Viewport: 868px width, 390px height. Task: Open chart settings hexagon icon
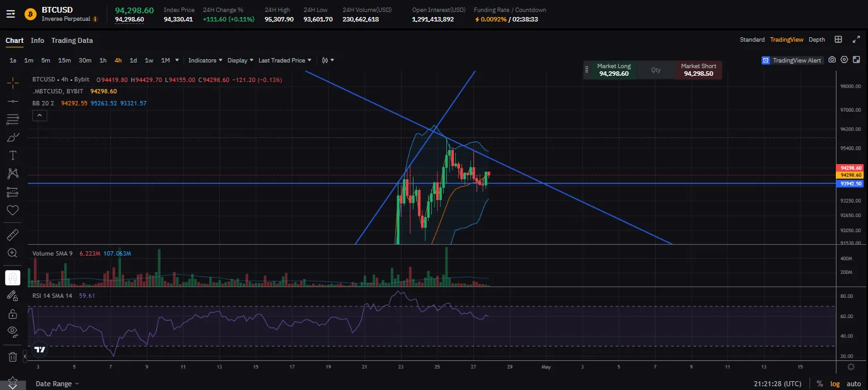coord(844,60)
